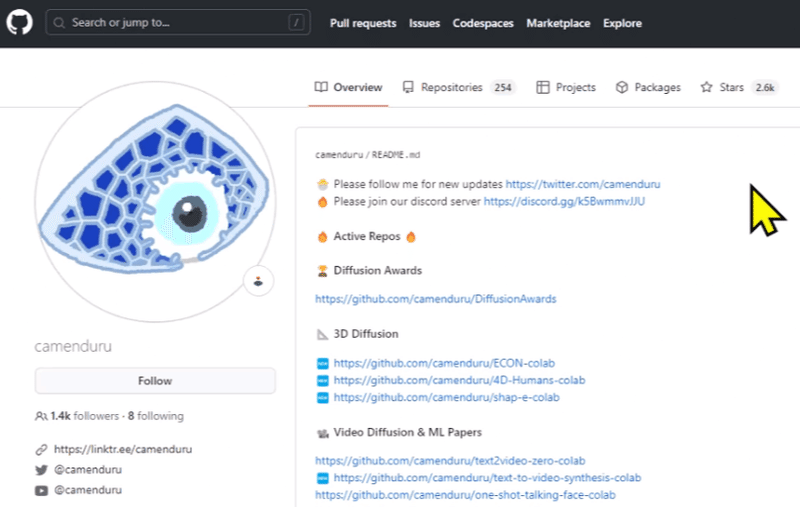Open the YouTube @camenduru handle

pos(88,490)
